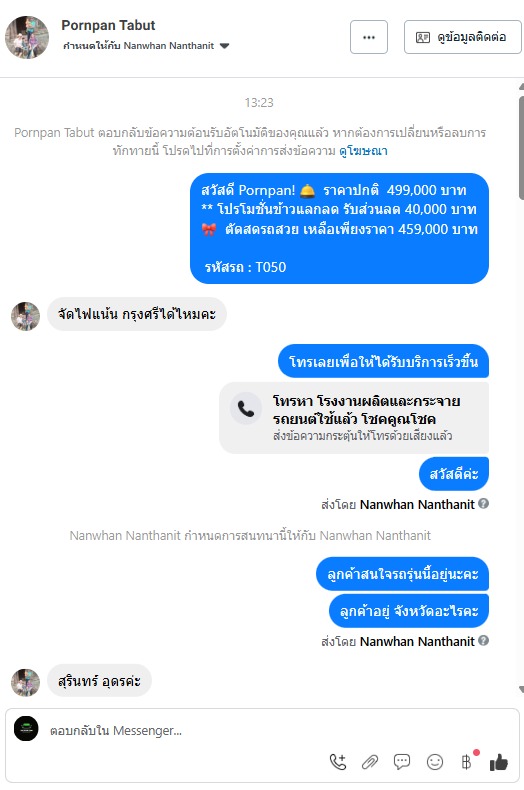Viewport: 524px width, 790px height.
Task: Click the avatar beside สุรินทร์ อุดรค่ะ message
Action: 26,683
